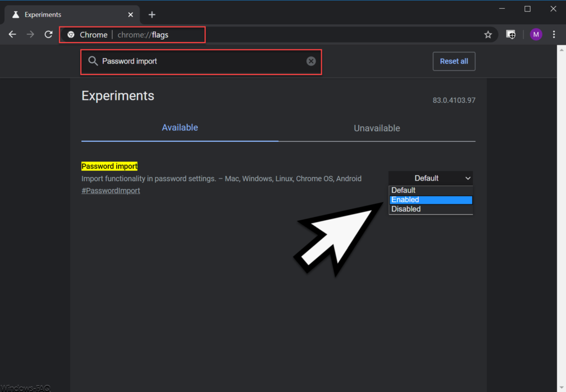Click the forward navigation arrow
This screenshot has height=392, width=566.
30,34
